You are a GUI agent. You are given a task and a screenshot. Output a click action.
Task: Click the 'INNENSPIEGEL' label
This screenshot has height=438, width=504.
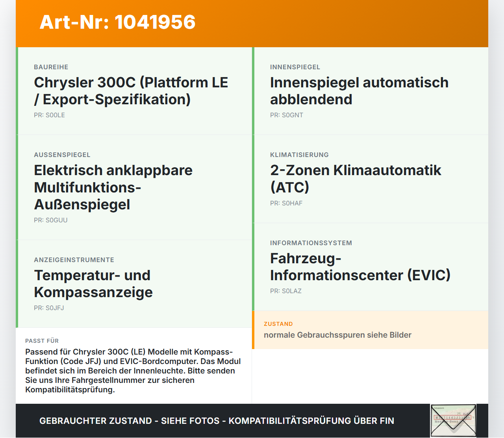click(295, 67)
